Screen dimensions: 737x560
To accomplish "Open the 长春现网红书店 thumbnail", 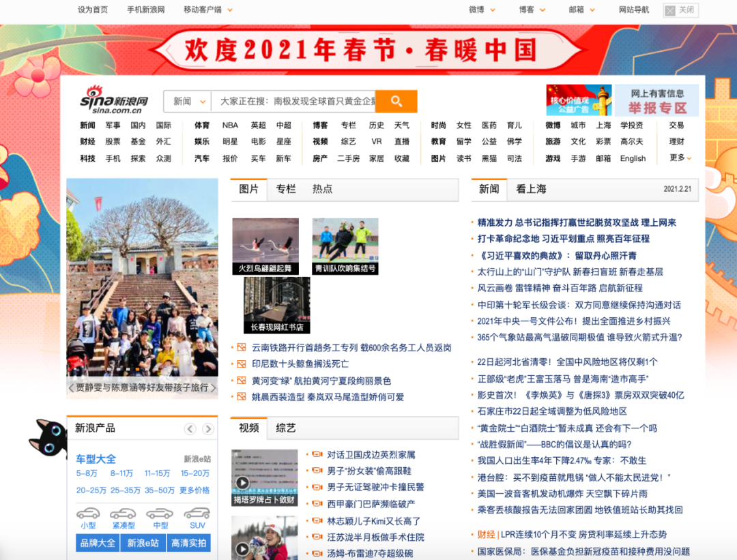I will click(277, 306).
